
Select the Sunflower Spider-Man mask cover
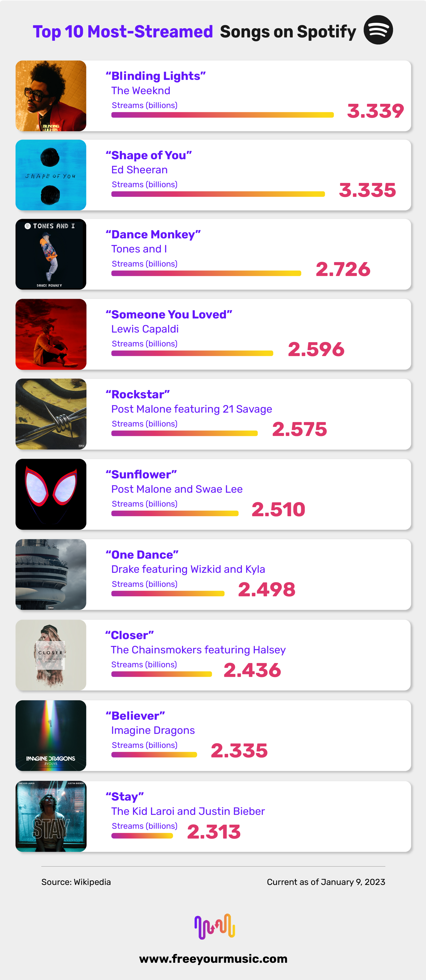[x=51, y=494]
